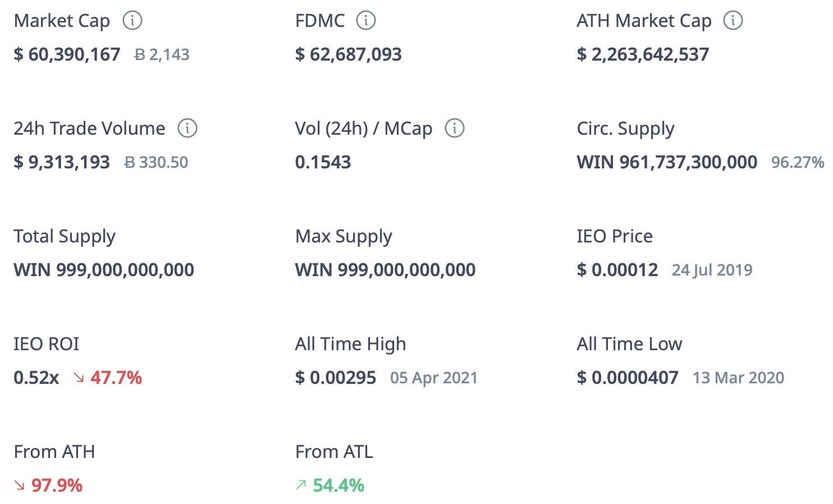Viewport: 833px width, 504px height.
Task: Click the FDMC info icon
Action: tap(366, 21)
